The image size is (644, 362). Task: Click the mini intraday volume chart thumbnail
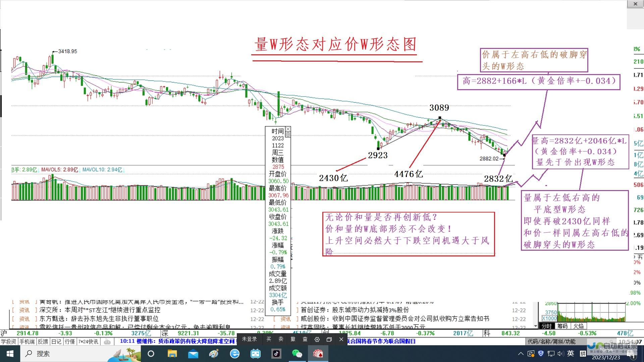(x=592, y=312)
